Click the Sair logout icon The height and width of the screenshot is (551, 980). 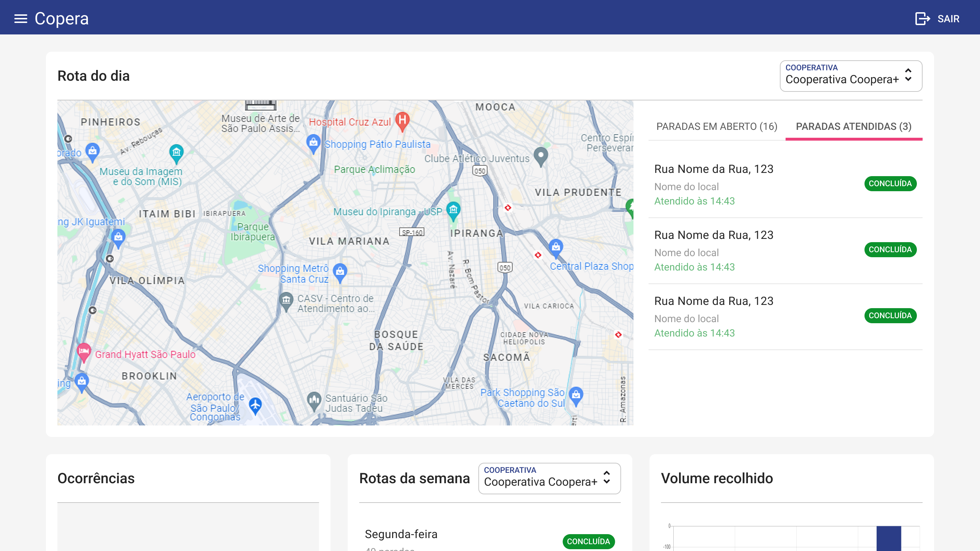922,18
